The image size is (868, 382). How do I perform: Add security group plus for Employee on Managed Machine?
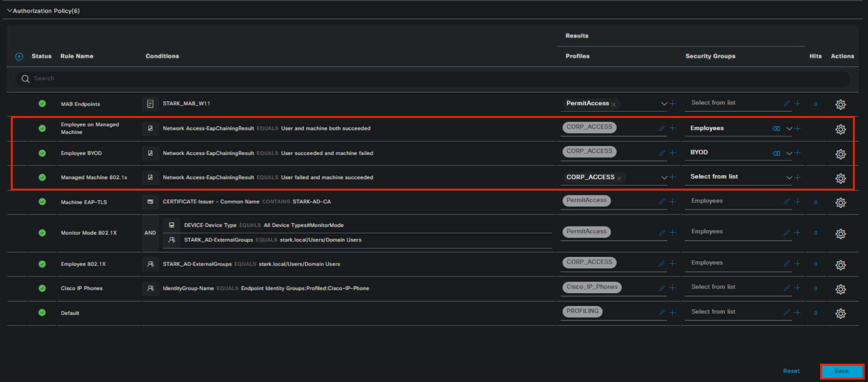797,128
